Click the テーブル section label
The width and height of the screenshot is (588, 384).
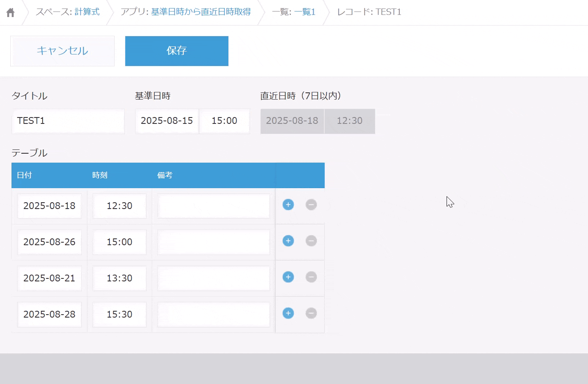click(29, 153)
